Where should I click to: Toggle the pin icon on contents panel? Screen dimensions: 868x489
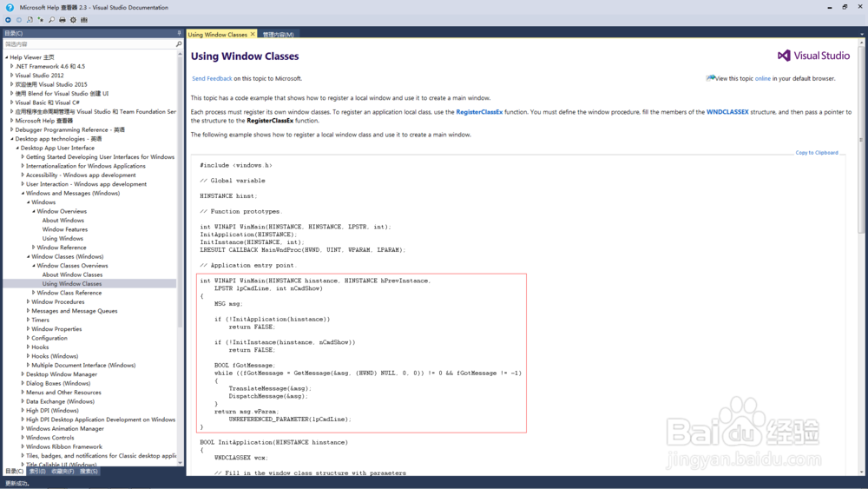(179, 33)
